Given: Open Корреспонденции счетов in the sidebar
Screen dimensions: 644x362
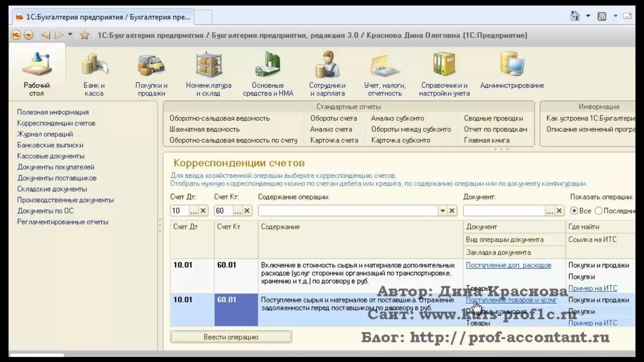Looking at the screenshot, I should tap(56, 123).
